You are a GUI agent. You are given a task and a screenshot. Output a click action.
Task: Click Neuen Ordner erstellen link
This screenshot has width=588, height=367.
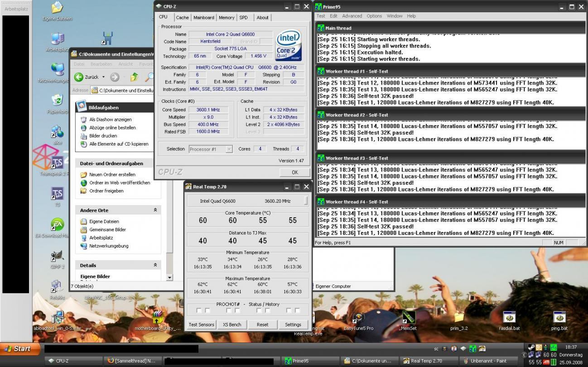coord(112,174)
